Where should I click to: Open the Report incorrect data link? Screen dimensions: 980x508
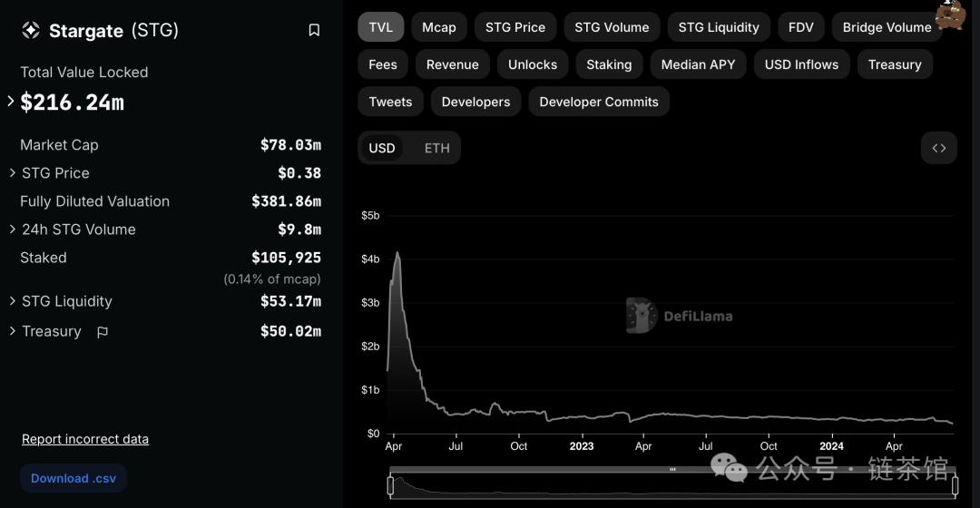85,439
